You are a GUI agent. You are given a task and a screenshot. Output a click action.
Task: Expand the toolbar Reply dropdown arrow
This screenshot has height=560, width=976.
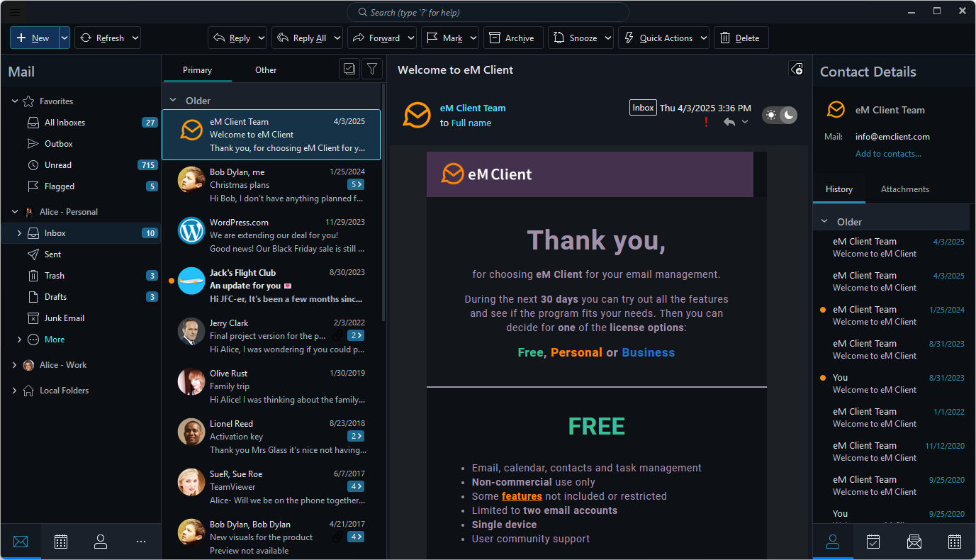click(x=262, y=38)
